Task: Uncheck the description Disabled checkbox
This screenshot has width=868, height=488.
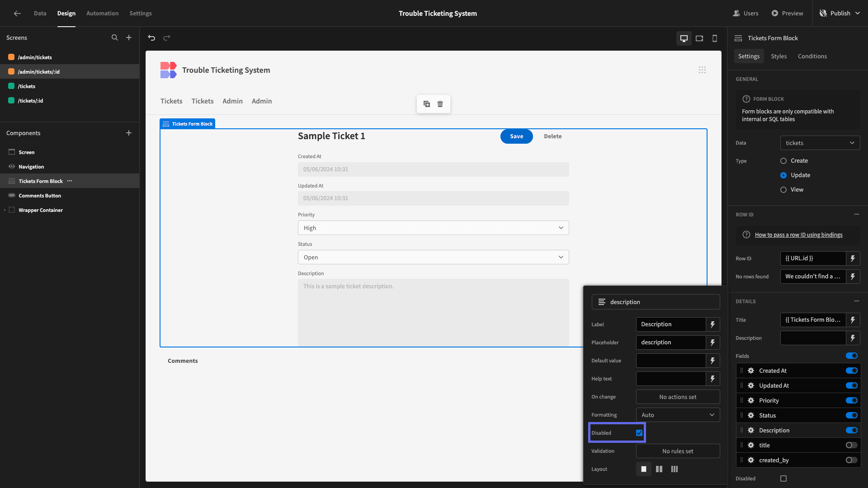Action: click(639, 433)
